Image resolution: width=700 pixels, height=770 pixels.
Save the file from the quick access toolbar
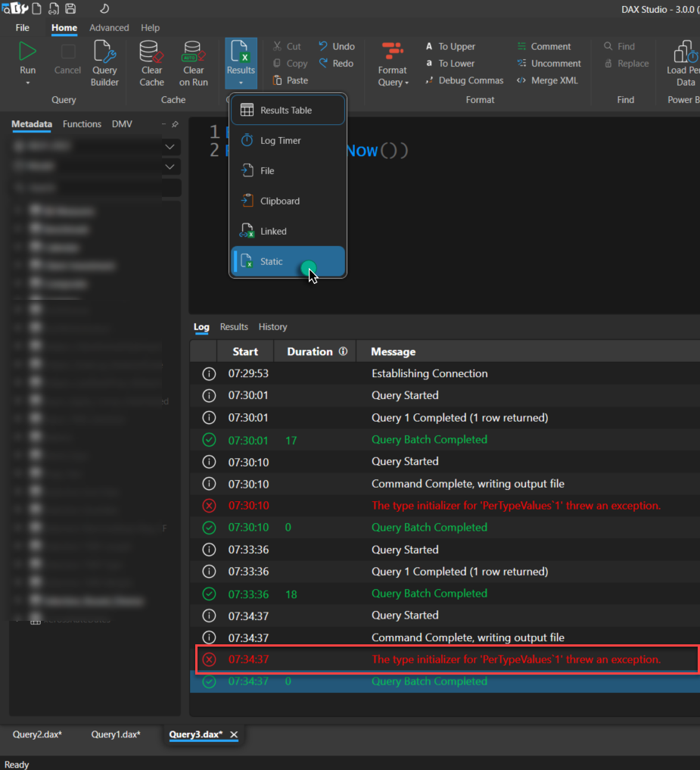coord(70,8)
